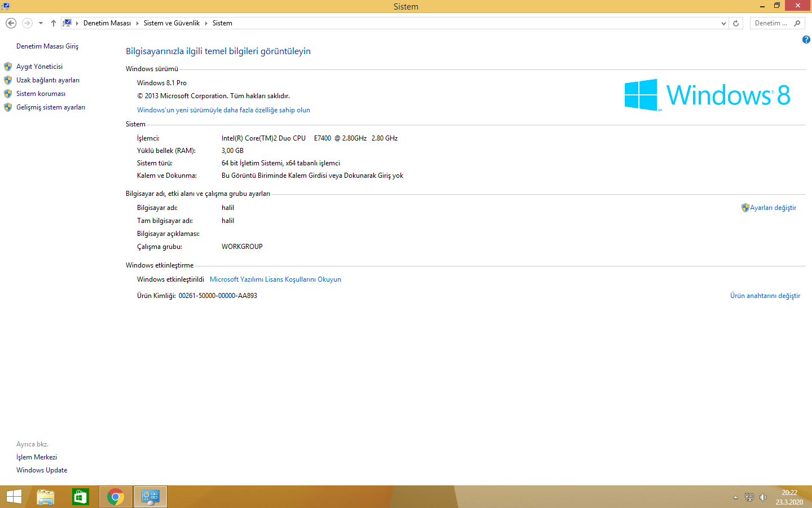This screenshot has height=508, width=812.
Task: Select the Denetim Masası breadcrumb
Action: coord(107,23)
